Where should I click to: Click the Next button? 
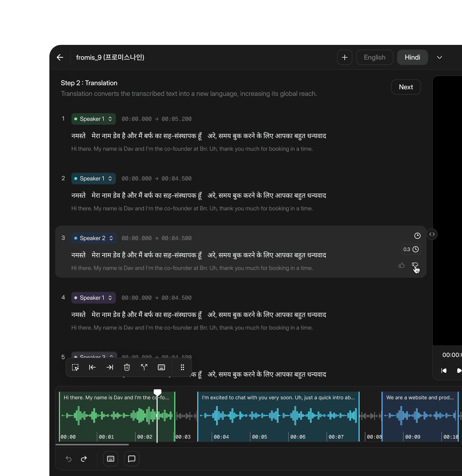coord(406,87)
